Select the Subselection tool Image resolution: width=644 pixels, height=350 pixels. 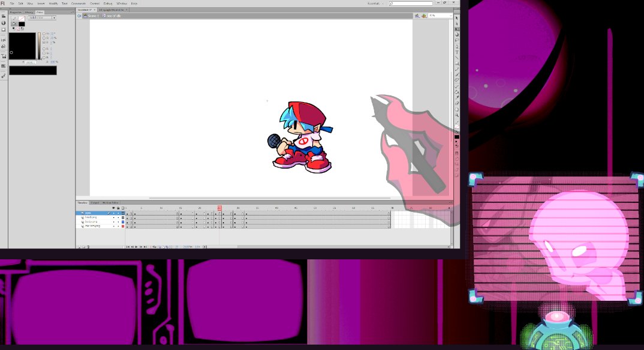456,23
